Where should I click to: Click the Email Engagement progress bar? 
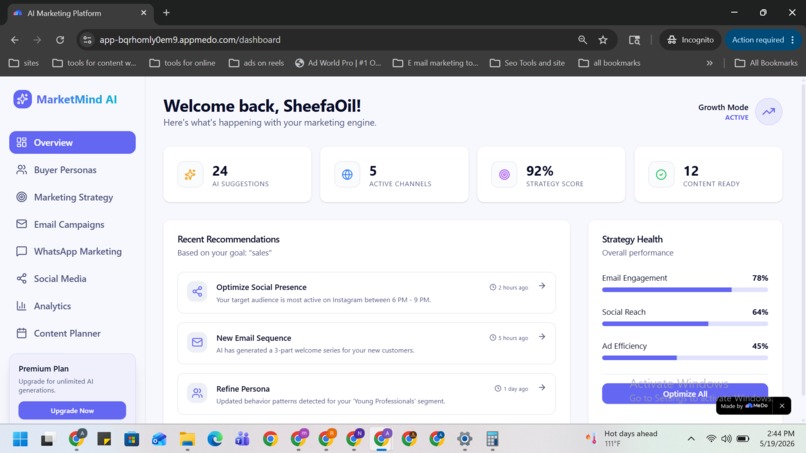point(685,290)
